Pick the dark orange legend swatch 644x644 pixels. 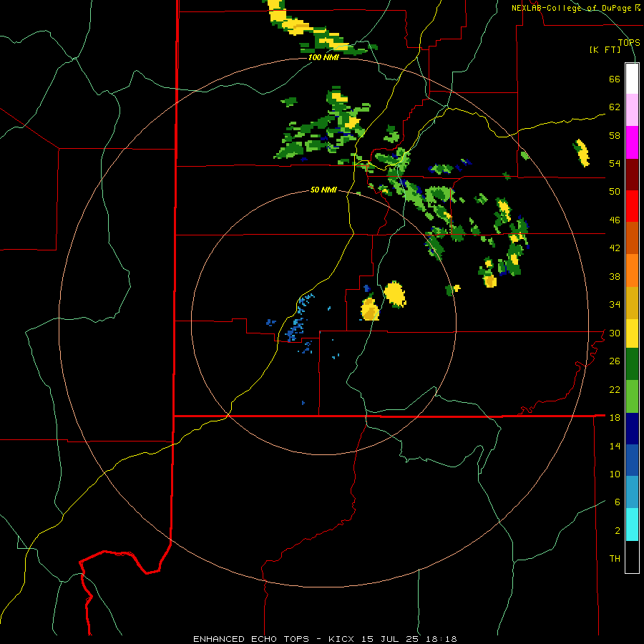point(632,238)
